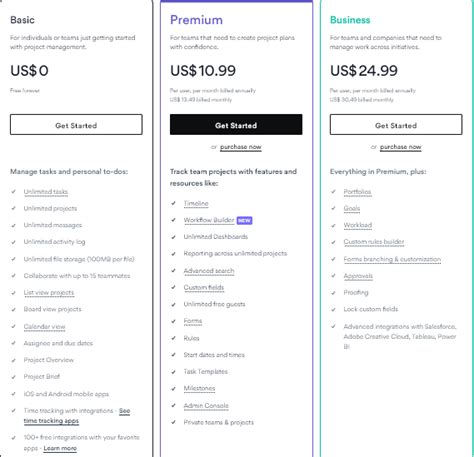Click the checkmark beside Portfolios
Image resolution: width=474 pixels, height=457 pixels.
coord(333,192)
